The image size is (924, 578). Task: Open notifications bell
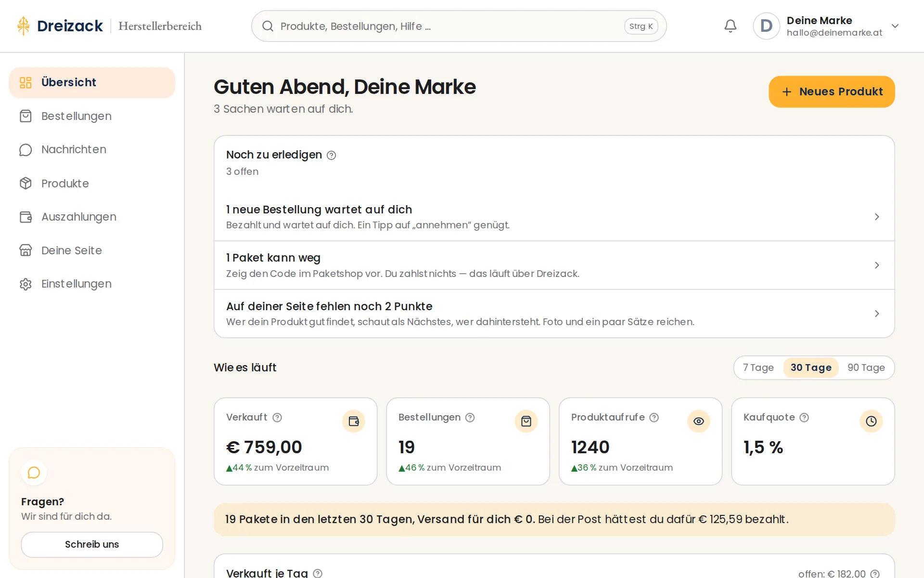(730, 26)
